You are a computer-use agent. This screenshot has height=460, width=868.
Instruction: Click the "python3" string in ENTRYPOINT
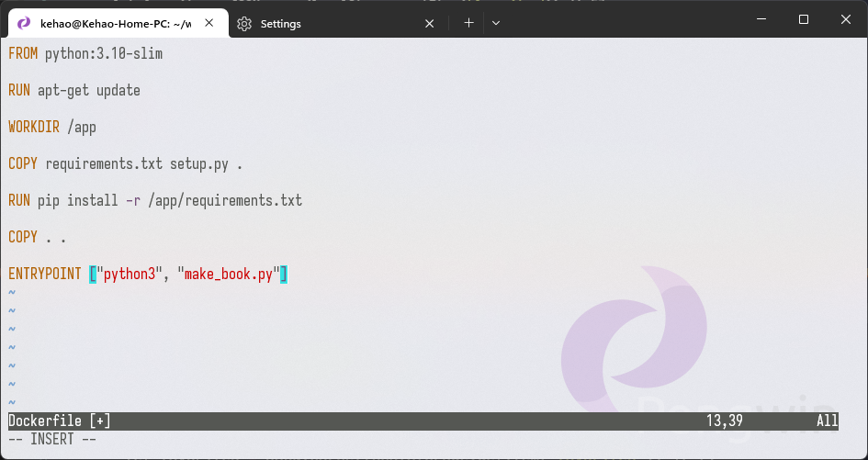click(x=129, y=274)
